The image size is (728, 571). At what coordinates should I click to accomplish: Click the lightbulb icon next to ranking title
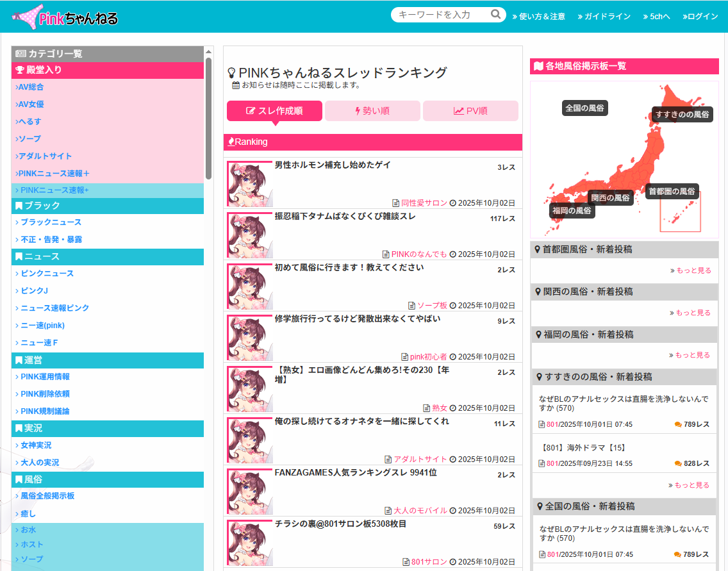coord(232,73)
